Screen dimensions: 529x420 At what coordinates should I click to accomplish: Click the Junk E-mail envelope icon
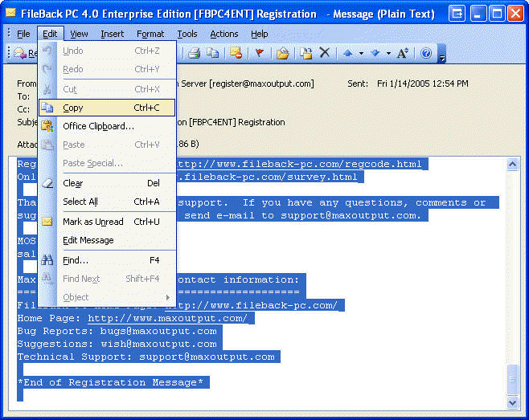coord(236,53)
